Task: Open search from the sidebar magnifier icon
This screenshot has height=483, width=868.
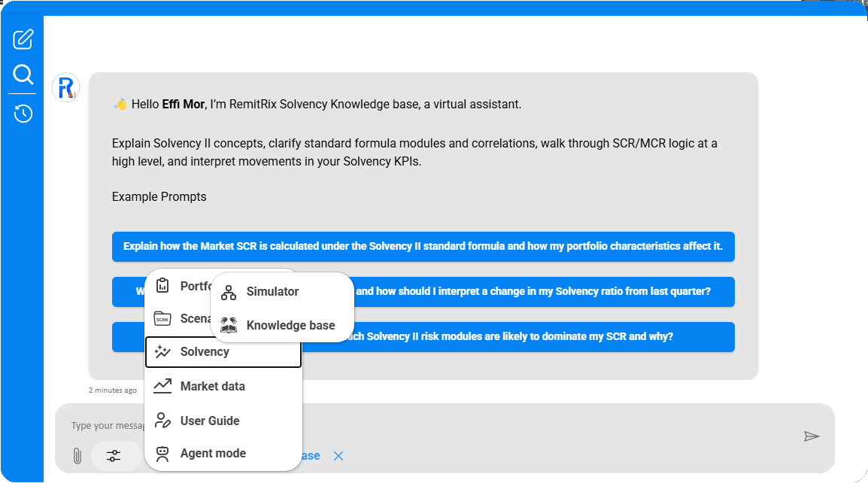Action: 23,74
